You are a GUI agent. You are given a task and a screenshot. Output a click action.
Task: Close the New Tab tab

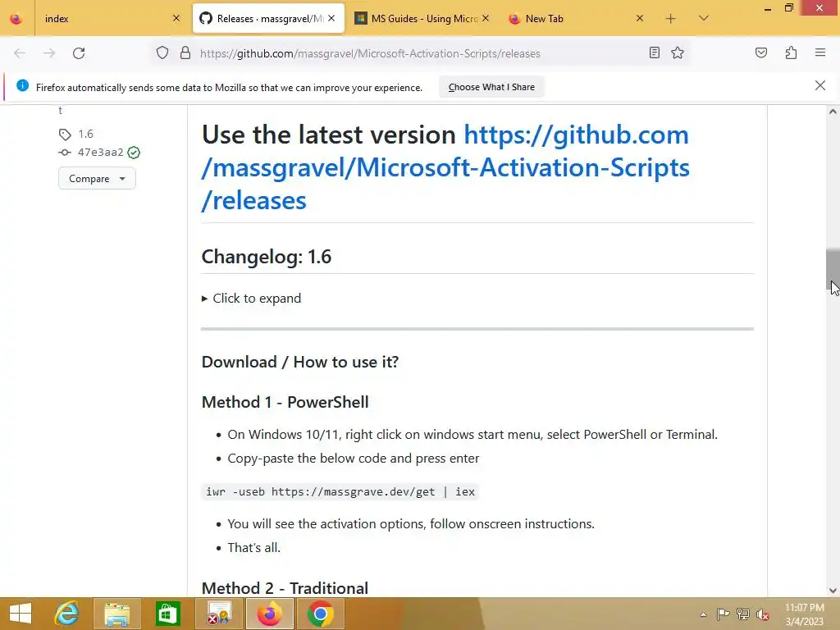[x=640, y=19]
